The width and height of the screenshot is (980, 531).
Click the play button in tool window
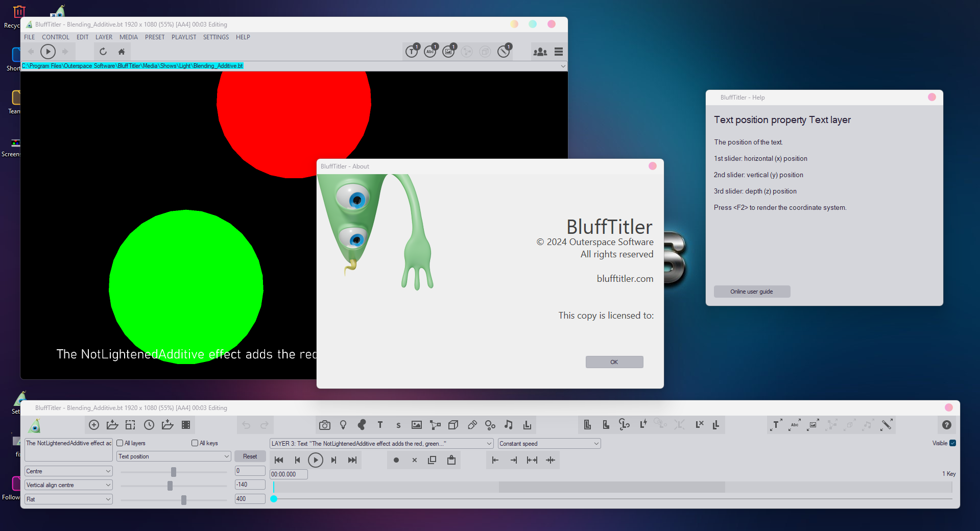point(316,460)
